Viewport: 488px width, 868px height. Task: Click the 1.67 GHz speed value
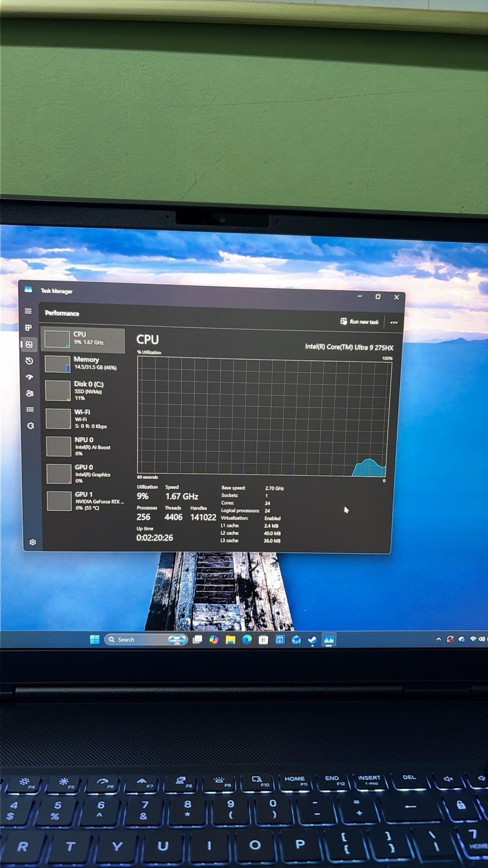(182, 496)
